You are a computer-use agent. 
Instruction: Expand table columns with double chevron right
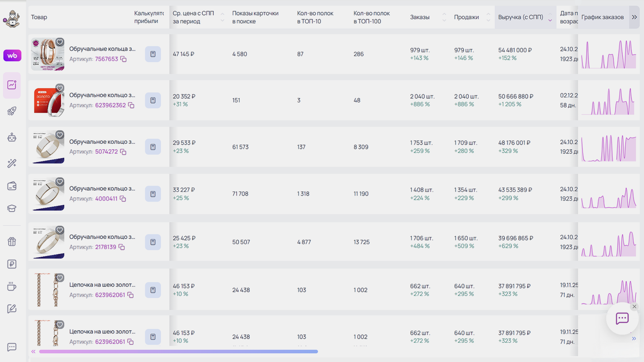[x=634, y=17]
